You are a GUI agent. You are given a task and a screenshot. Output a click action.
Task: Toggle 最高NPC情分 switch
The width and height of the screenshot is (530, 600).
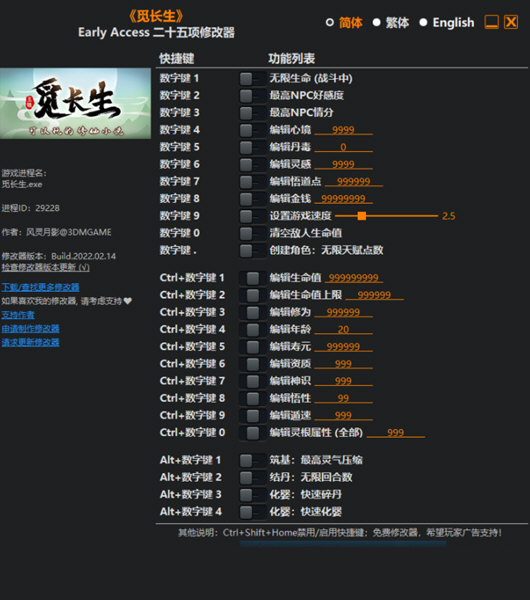(x=252, y=113)
